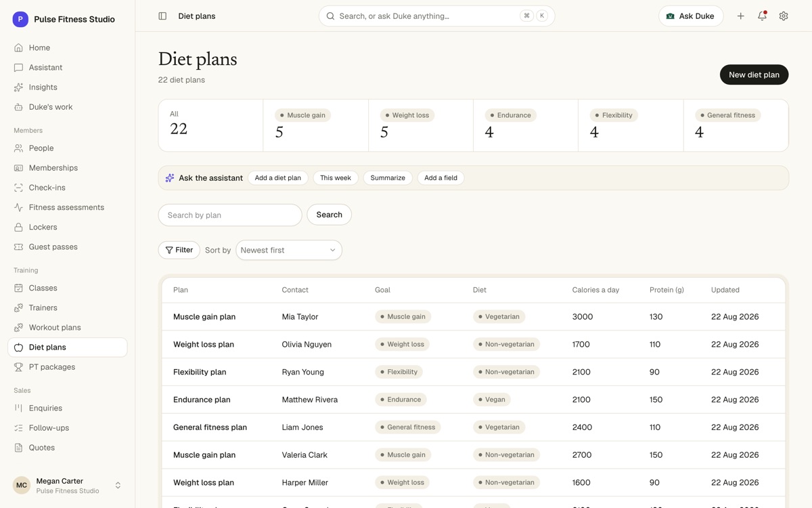Screen dimensions: 812x508
Task: Click the Add a diet plan suggestion
Action: tap(278, 178)
